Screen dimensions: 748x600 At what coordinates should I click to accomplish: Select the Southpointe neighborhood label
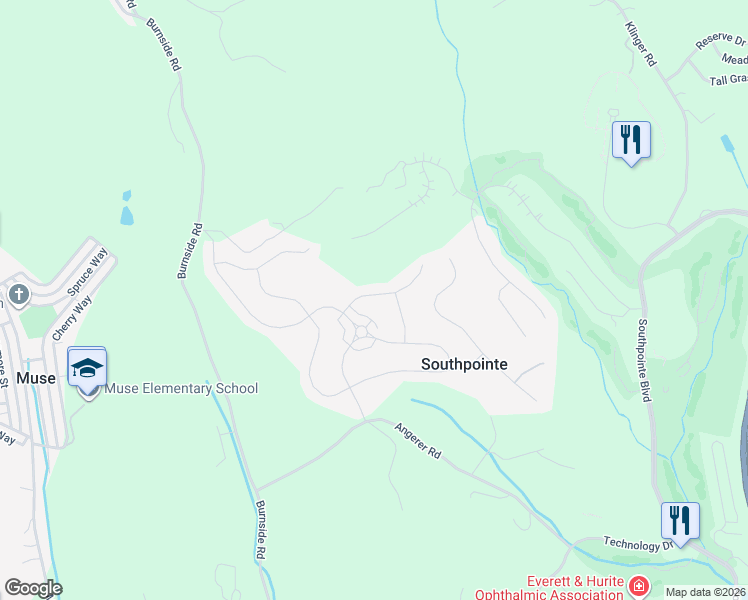click(x=464, y=364)
